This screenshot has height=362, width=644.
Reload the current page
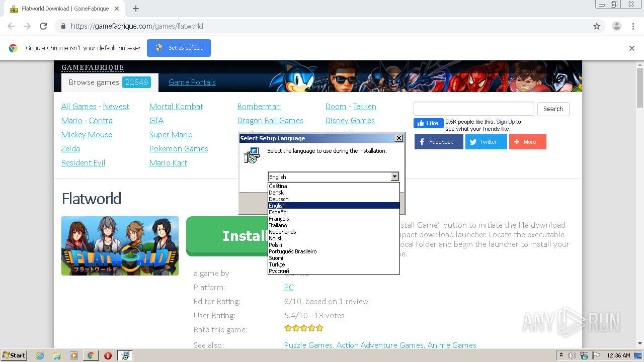[x=43, y=26]
